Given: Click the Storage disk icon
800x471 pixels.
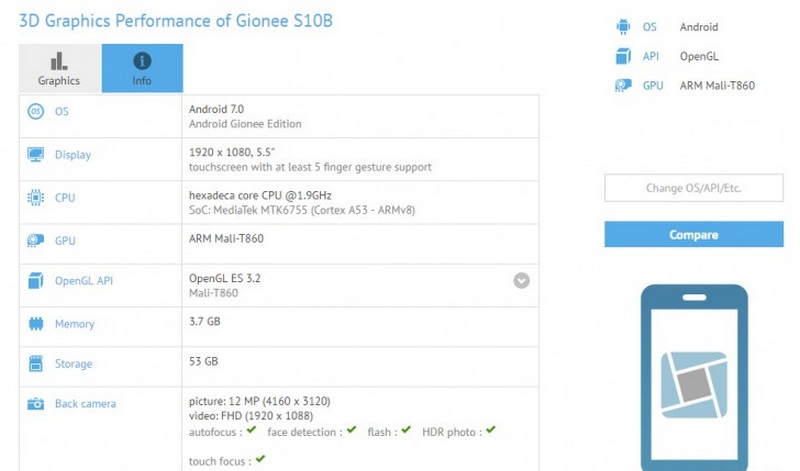Looking at the screenshot, I should (x=36, y=364).
